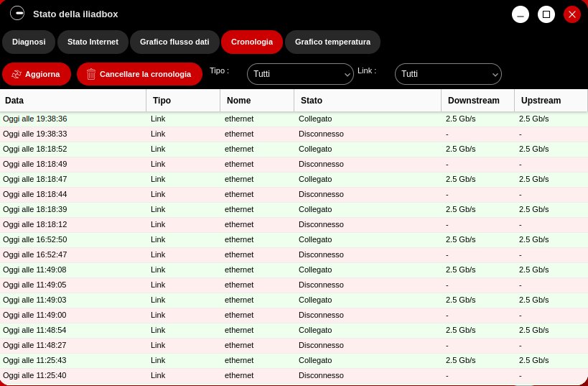Image resolution: width=588 pixels, height=386 pixels.
Task: Click the iliadbox app icon in title bar
Action: tap(17, 14)
